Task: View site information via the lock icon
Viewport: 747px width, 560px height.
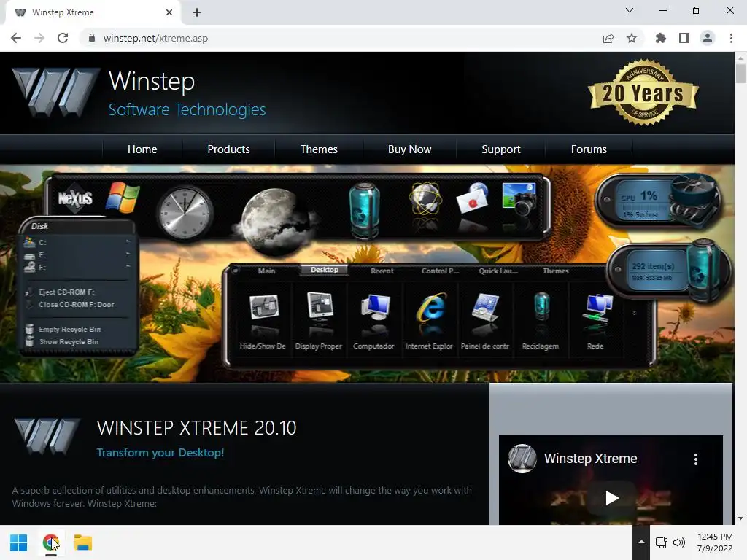Action: pos(92,38)
